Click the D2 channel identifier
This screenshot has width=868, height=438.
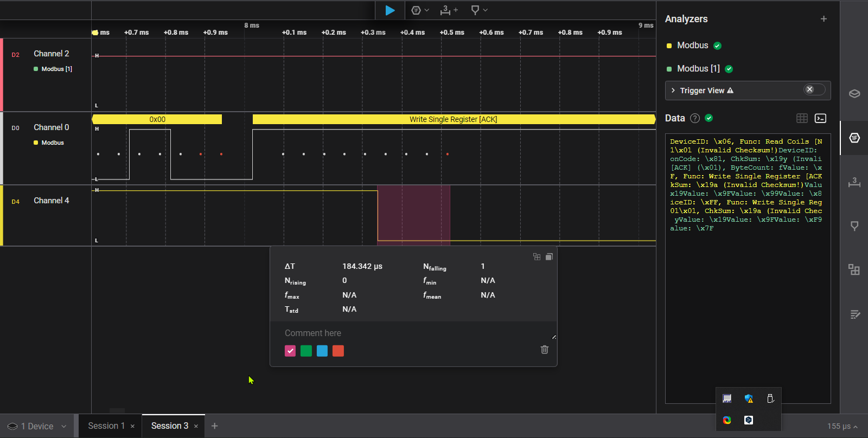(x=15, y=55)
